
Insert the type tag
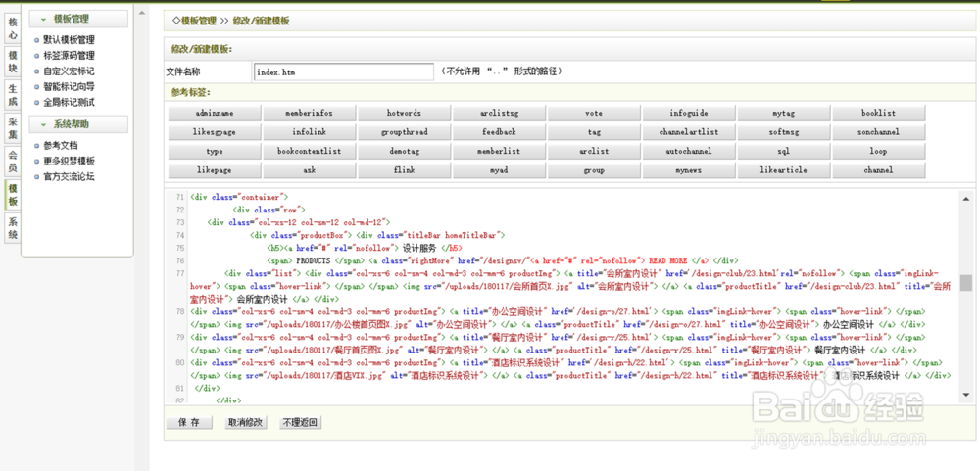215,151
